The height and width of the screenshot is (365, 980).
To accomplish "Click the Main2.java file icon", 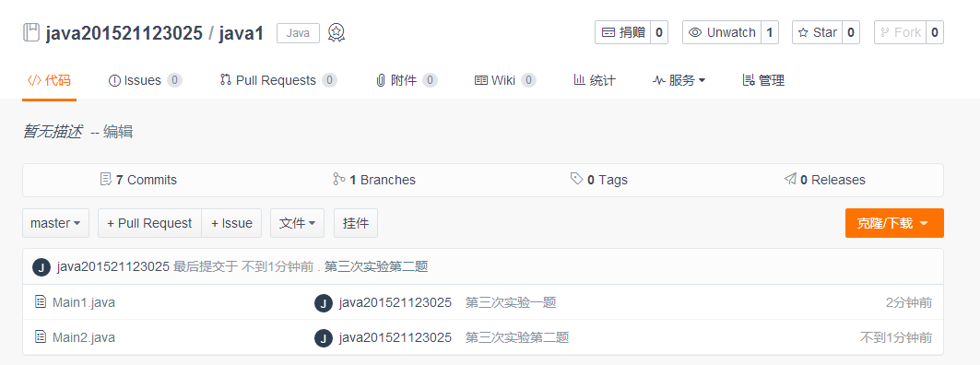I will [41, 337].
